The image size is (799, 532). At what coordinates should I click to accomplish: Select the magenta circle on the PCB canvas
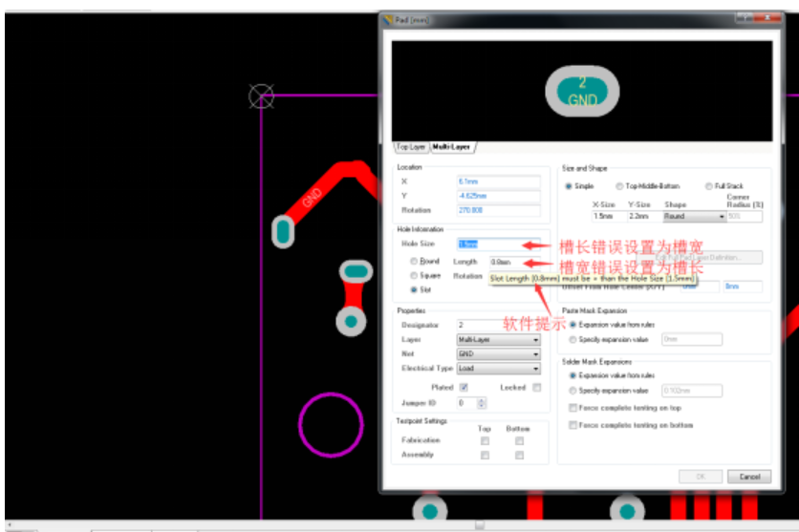331,424
